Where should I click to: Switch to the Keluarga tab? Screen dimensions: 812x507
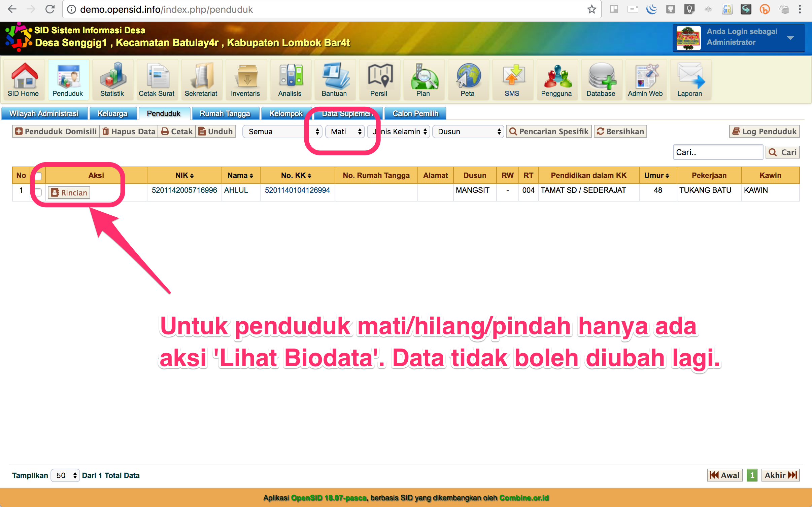point(113,113)
